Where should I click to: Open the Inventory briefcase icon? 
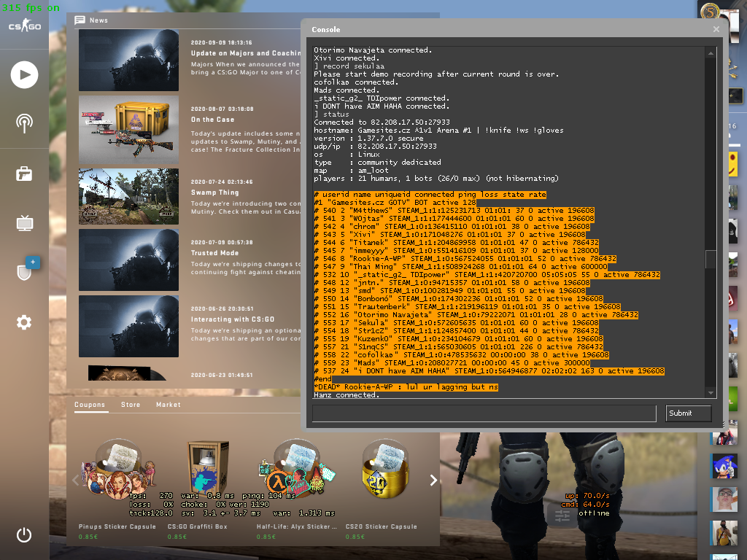click(x=24, y=174)
